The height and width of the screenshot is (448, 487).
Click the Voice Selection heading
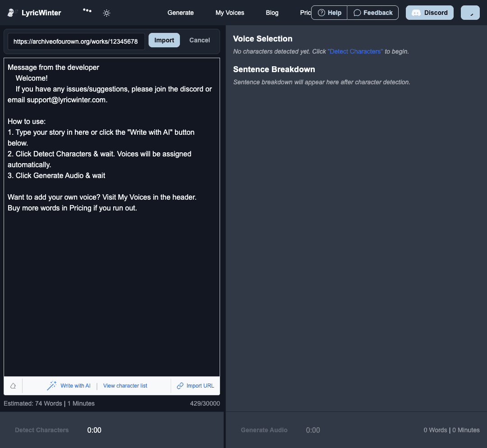pyautogui.click(x=263, y=39)
